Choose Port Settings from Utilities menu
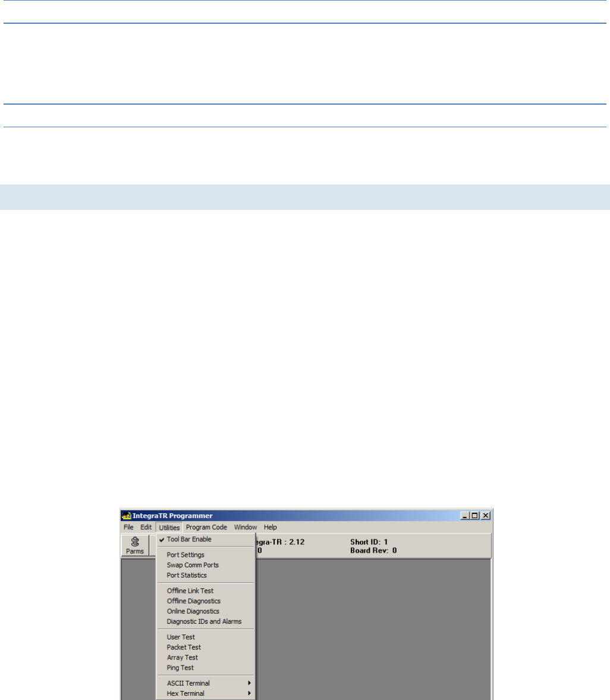 coord(206,555)
